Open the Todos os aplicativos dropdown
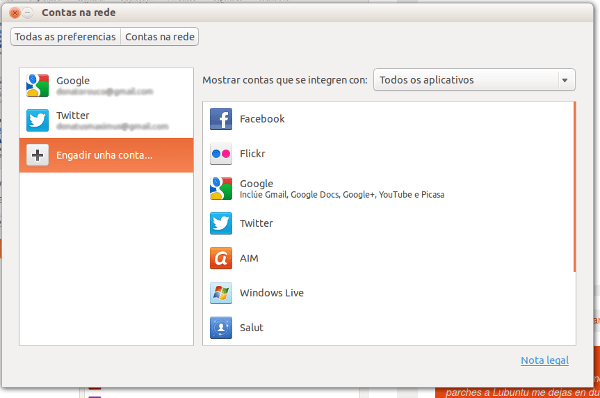The height and width of the screenshot is (398, 600). coord(474,80)
